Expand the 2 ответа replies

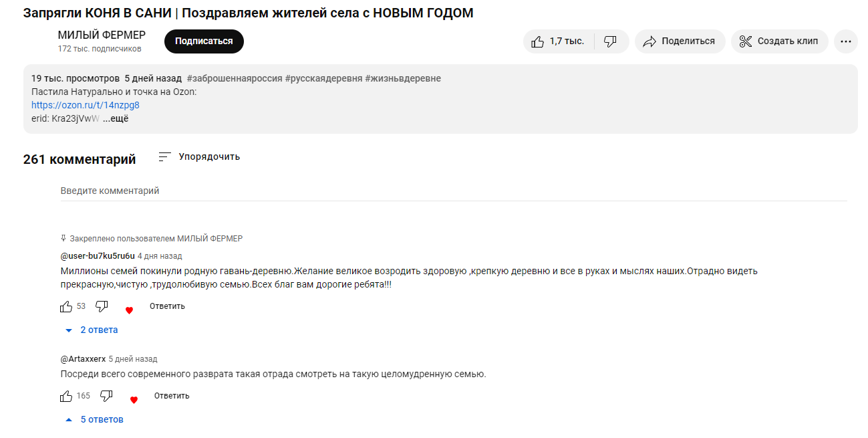click(92, 330)
